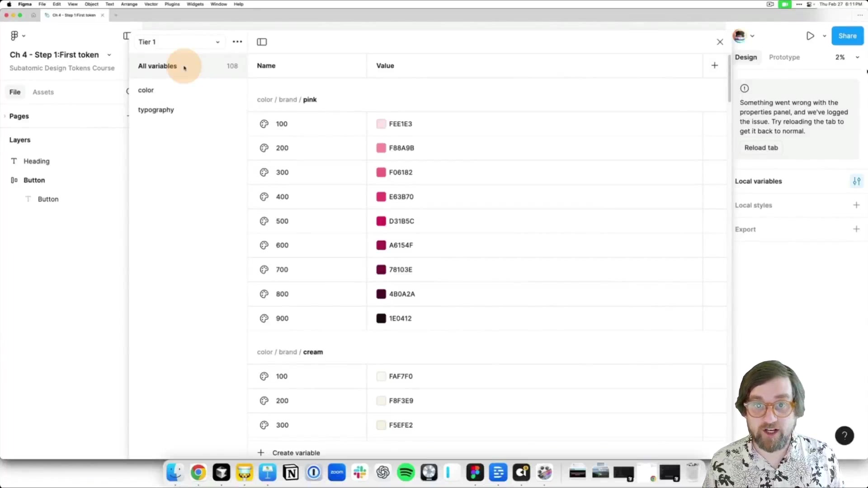Open a new Figma tab plus button
The height and width of the screenshot is (488, 868).
pyautogui.click(x=116, y=15)
